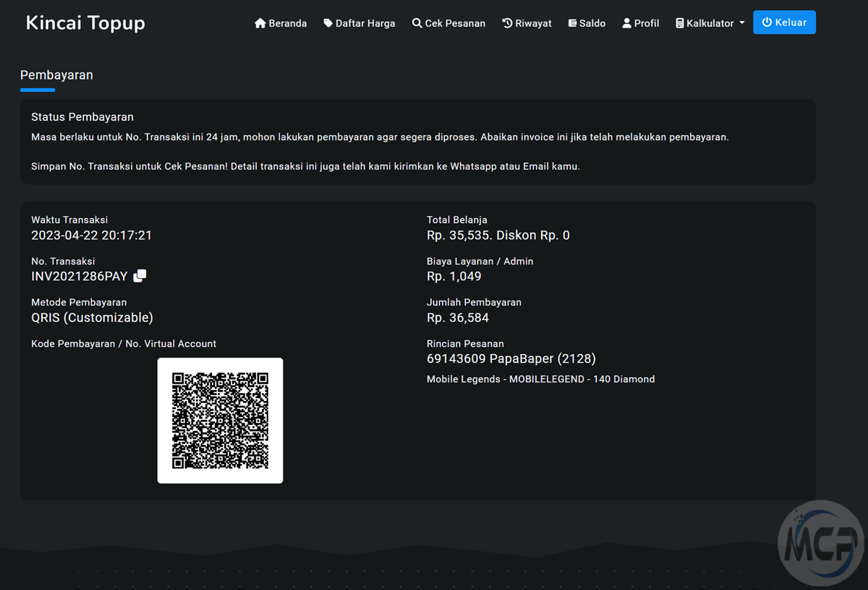Click the power icon on Keluar button
The image size is (868, 590).
[x=767, y=22]
